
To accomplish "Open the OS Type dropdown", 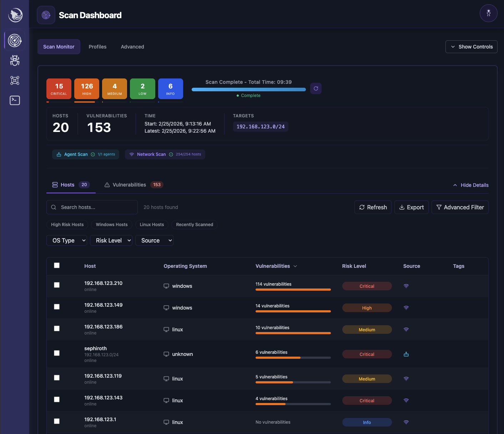I will [x=66, y=240].
